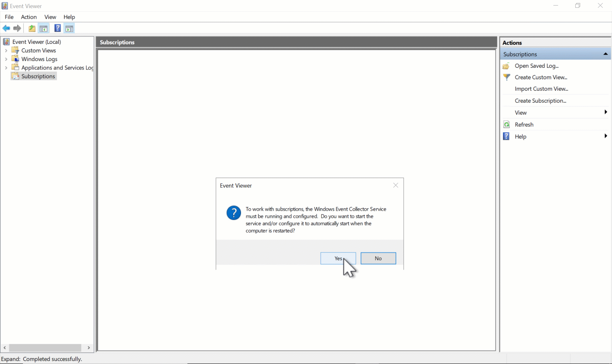This screenshot has width=612, height=364.
Task: Open the View menu in menu bar
Action: [50, 17]
